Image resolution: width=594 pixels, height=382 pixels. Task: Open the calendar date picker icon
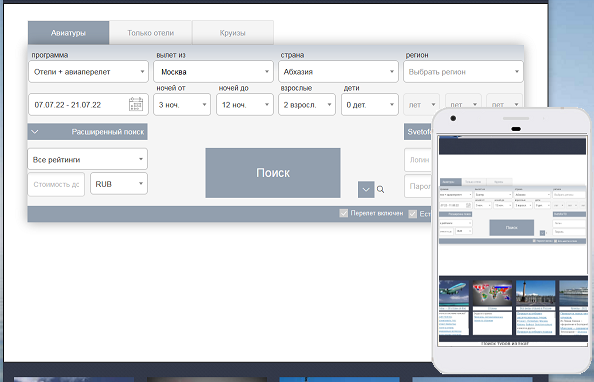tap(136, 104)
